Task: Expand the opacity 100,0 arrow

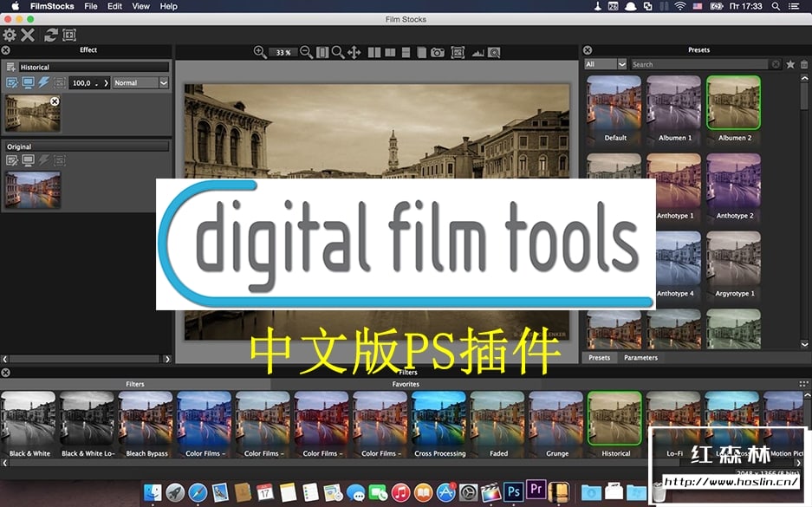Action: click(x=107, y=83)
